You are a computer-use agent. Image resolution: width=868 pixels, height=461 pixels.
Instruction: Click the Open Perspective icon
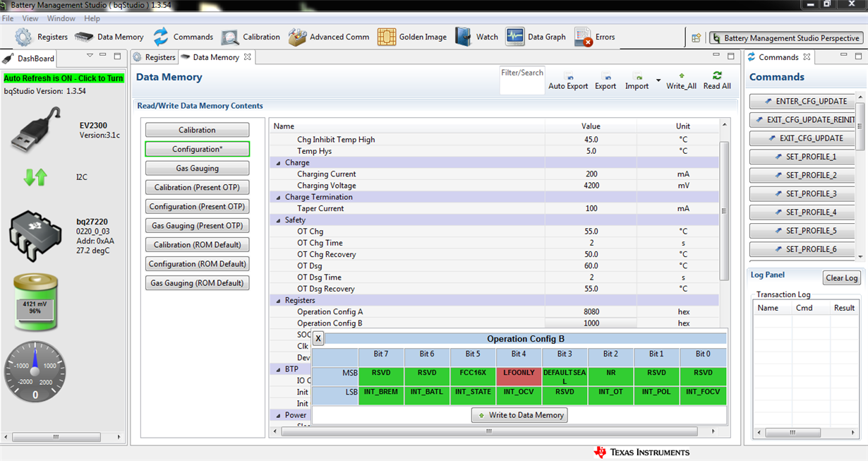(x=696, y=38)
